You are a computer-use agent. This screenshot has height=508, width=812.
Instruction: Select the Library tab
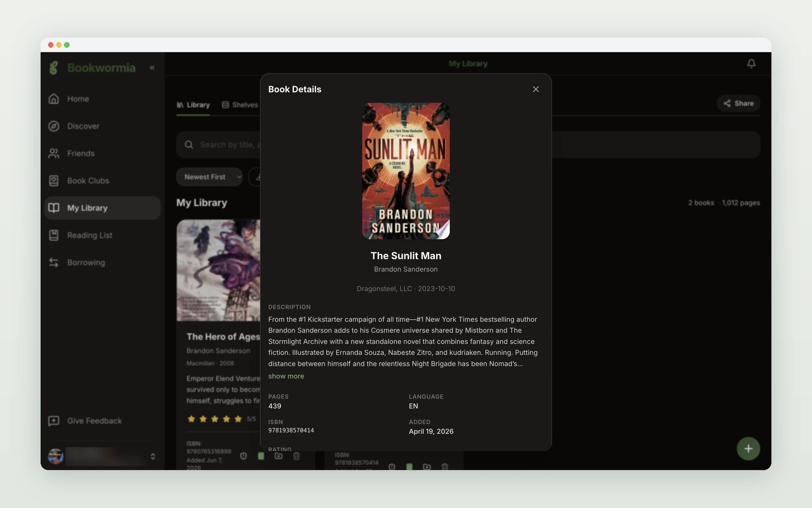point(193,105)
